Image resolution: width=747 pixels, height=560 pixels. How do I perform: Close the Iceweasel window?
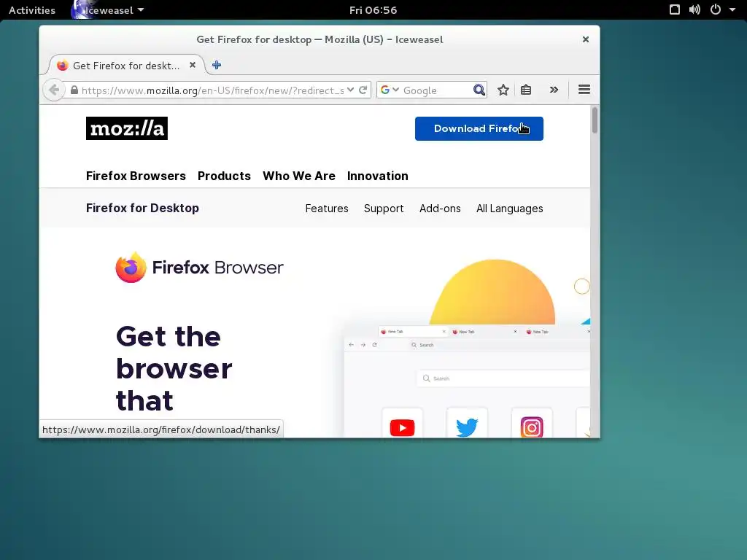tap(586, 39)
